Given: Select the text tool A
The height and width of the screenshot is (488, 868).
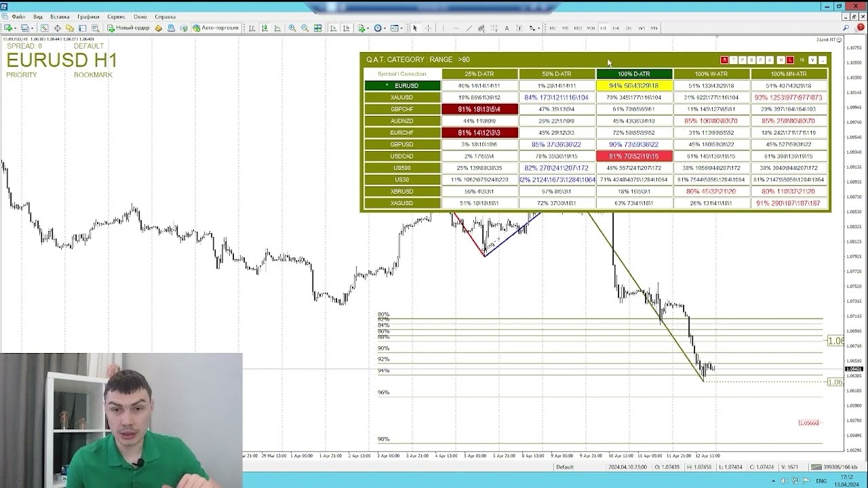Looking at the screenshot, I should click(x=507, y=28).
